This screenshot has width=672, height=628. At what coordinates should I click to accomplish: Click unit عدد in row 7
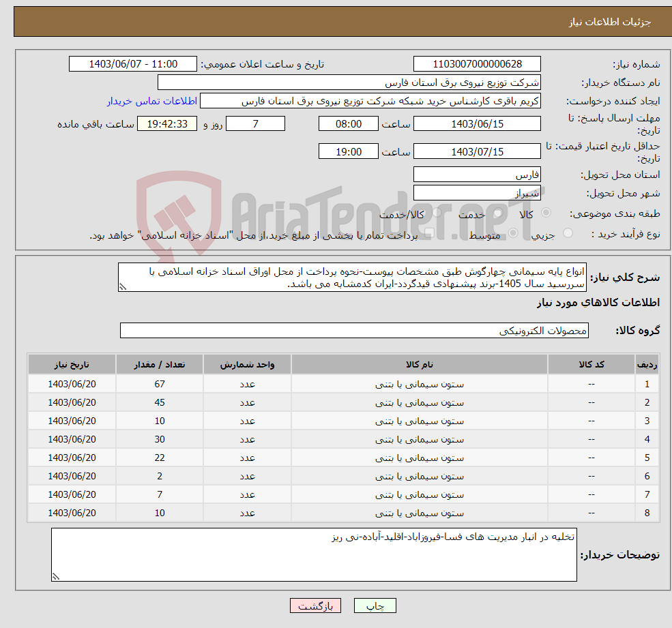247,495
